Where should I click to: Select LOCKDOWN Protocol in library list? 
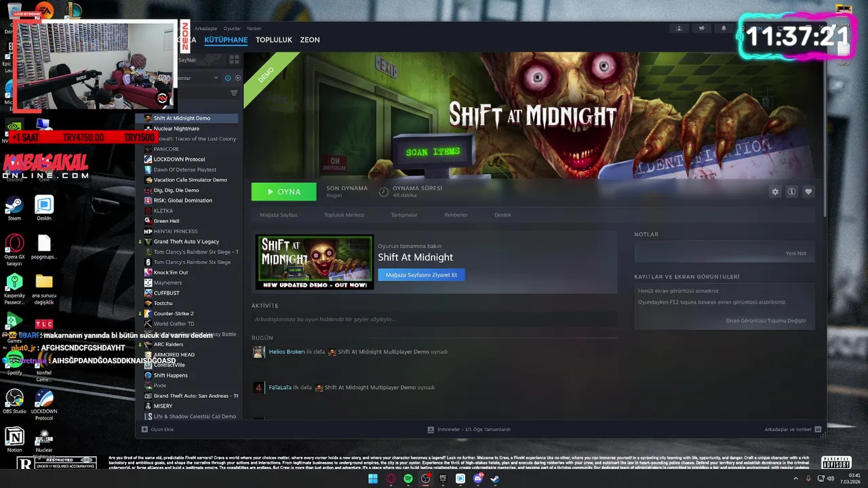point(179,159)
